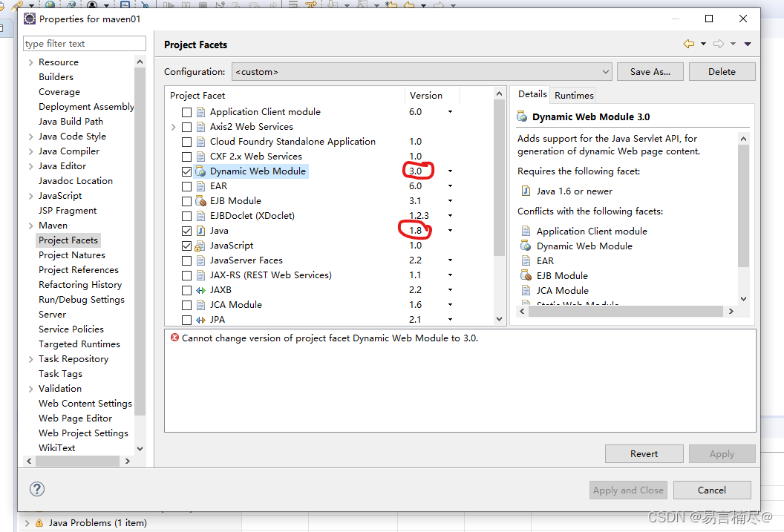This screenshot has width=784, height=532.
Task: Click the Delete configuration button
Action: [x=722, y=71]
